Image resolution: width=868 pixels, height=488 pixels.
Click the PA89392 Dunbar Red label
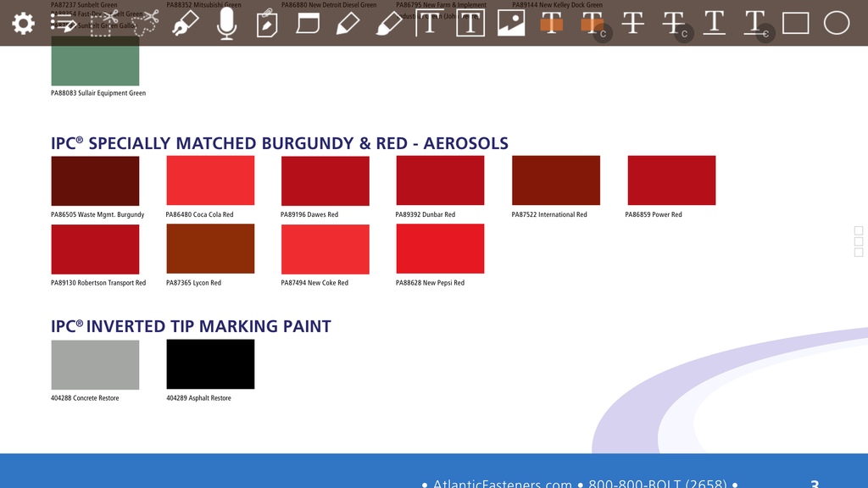pyautogui.click(x=426, y=214)
